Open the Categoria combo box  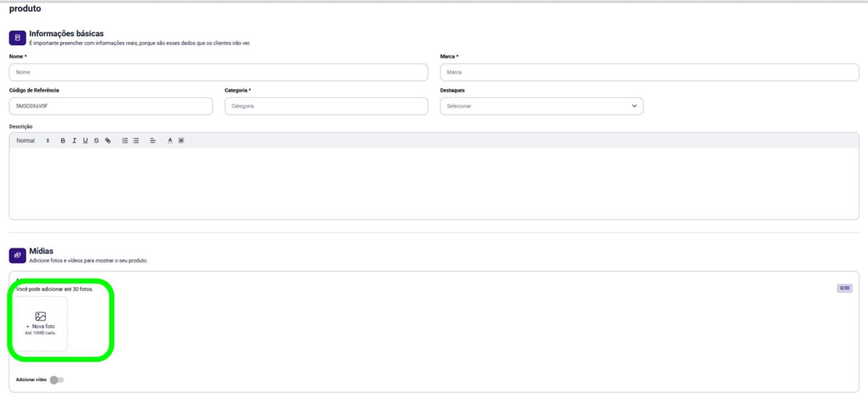pos(326,106)
